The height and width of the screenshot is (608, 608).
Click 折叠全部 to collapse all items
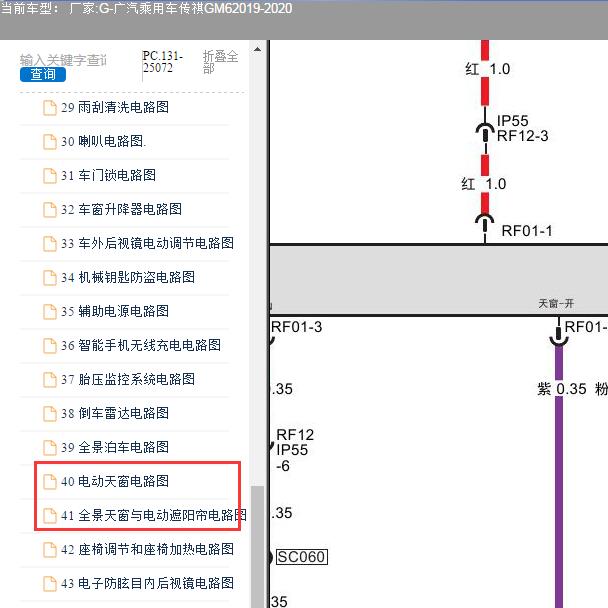pyautogui.click(x=220, y=62)
